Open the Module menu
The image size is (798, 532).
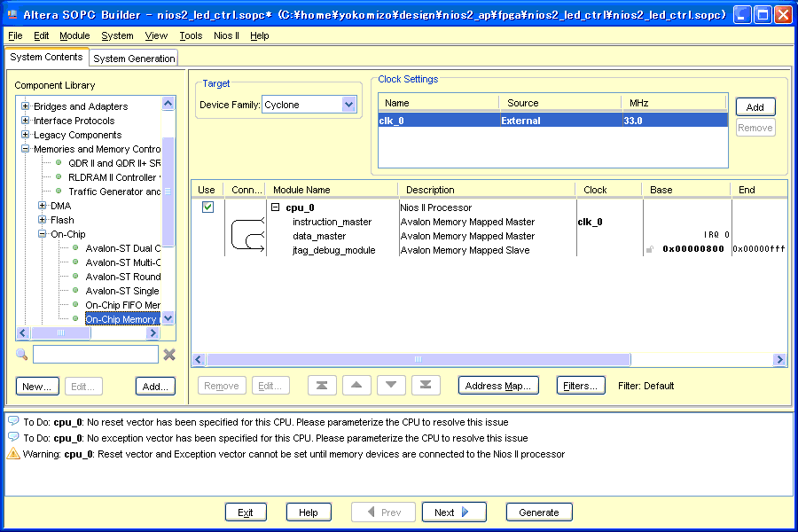[x=74, y=35]
